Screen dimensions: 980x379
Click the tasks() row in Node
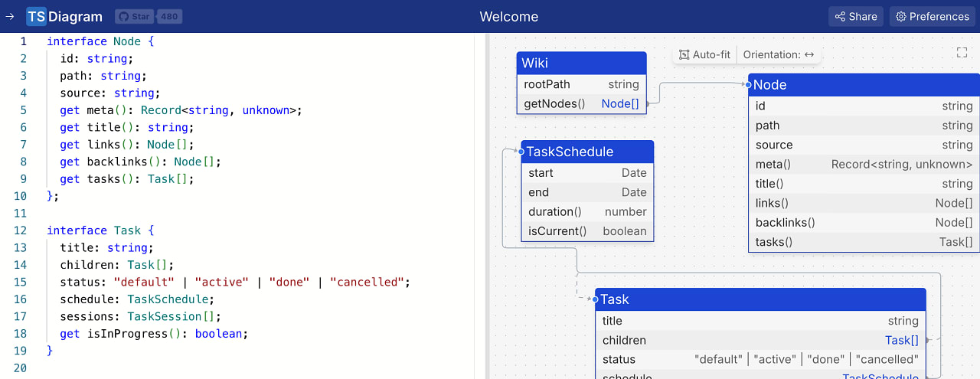864,242
